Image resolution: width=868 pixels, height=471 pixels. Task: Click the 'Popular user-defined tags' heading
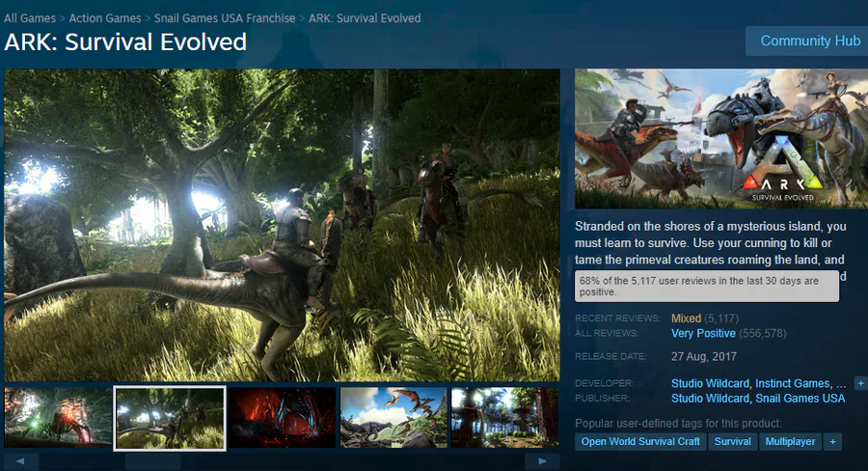pyautogui.click(x=678, y=424)
